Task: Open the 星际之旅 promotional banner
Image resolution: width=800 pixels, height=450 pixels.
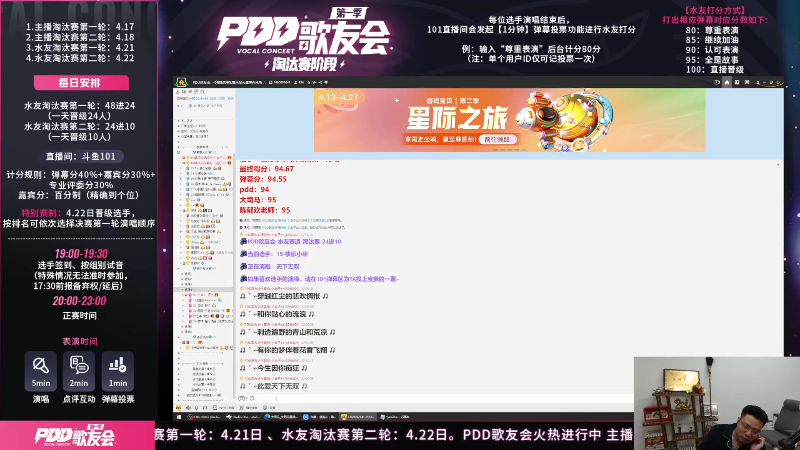Action: (510, 120)
